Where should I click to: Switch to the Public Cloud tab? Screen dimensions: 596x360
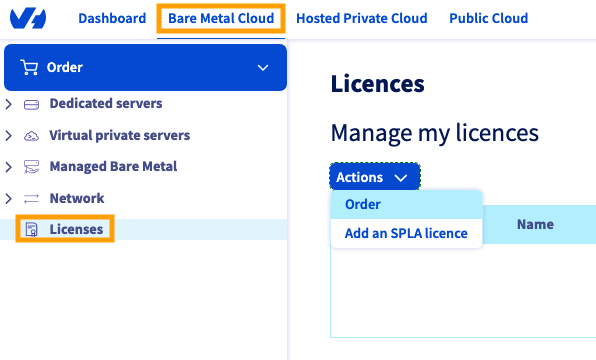[x=488, y=18]
